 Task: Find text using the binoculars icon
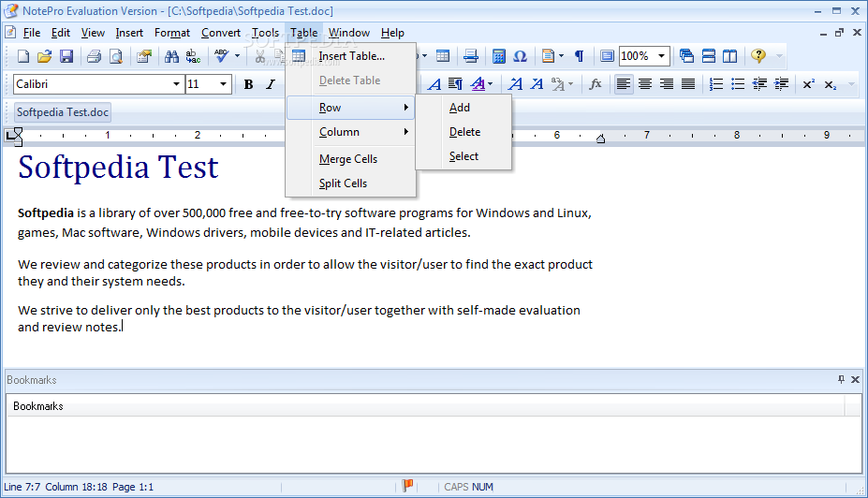pos(171,56)
